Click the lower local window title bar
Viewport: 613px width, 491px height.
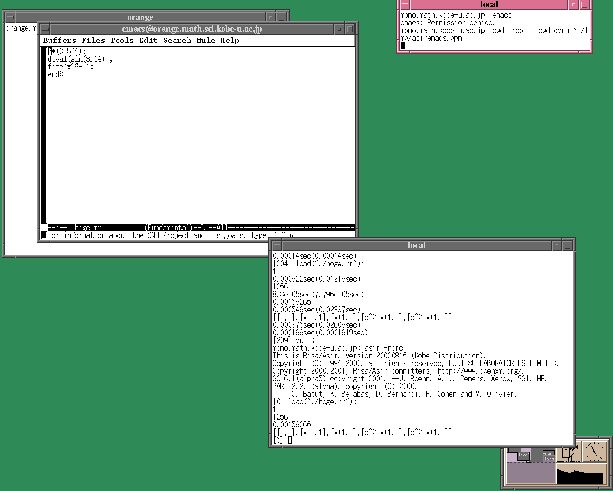(x=416, y=245)
